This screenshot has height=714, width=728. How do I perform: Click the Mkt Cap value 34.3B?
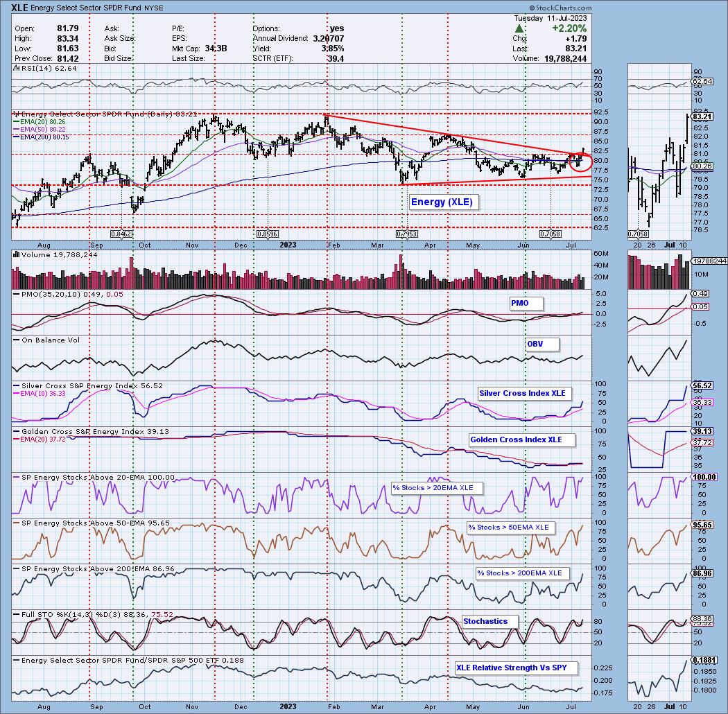(x=216, y=49)
